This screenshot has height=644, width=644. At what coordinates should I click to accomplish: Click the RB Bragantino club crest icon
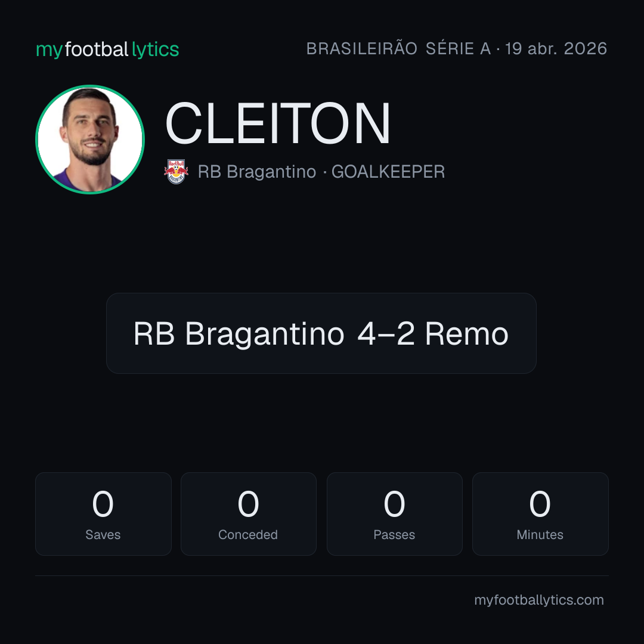(176, 172)
